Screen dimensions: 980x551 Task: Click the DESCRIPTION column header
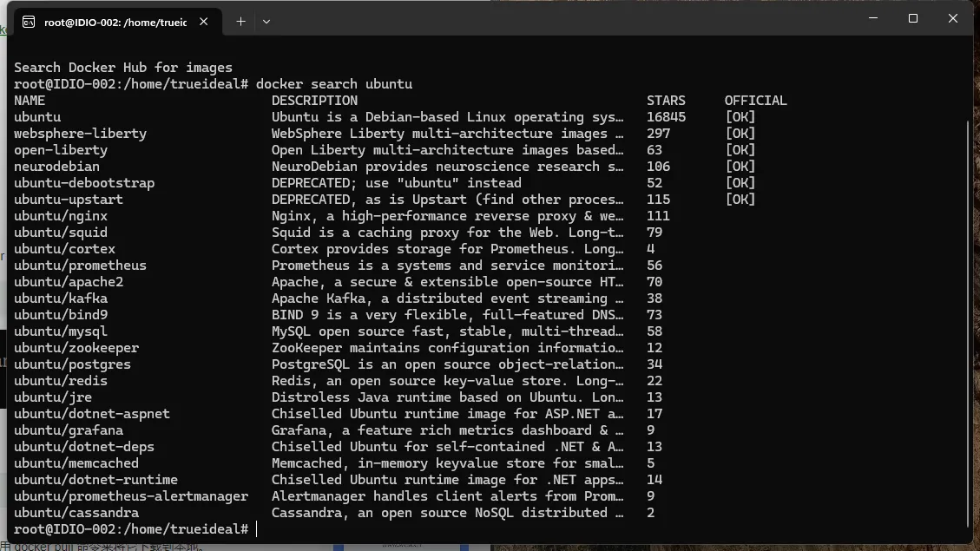(x=314, y=101)
